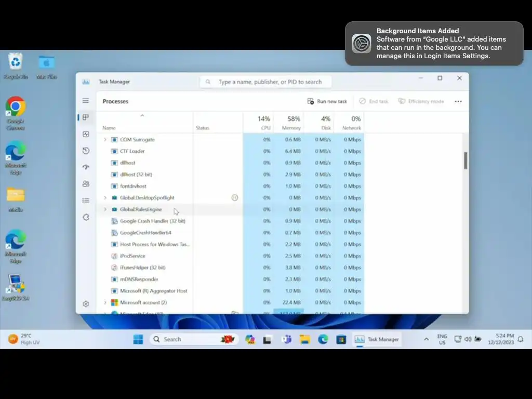The width and height of the screenshot is (532, 399).
Task: Click the Task Manager taskbar button
Action: pos(376,339)
